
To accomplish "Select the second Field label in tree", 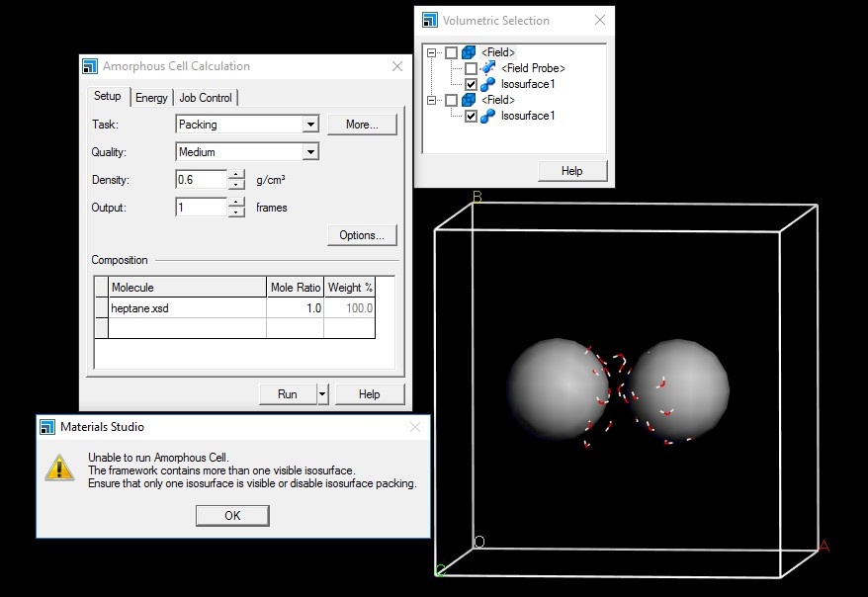I will point(497,100).
